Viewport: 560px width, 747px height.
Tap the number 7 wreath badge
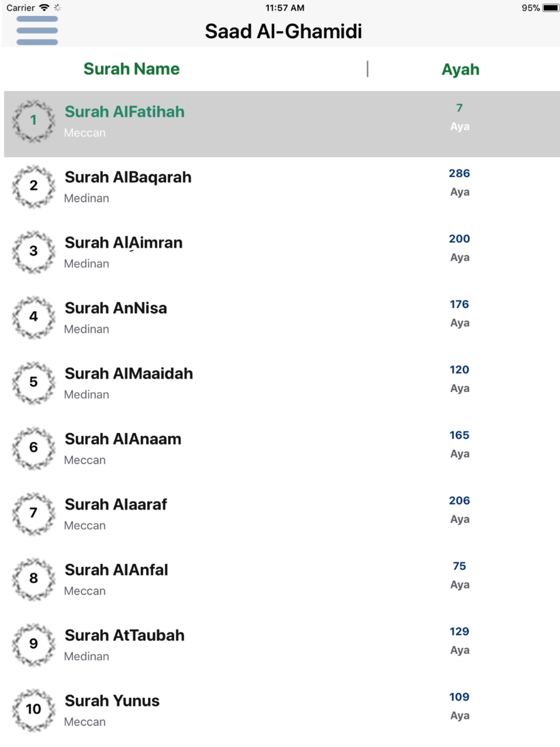click(x=34, y=513)
